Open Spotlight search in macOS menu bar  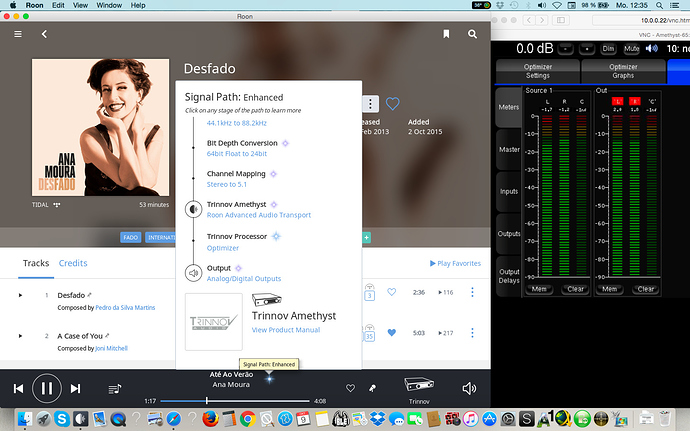click(659, 5)
